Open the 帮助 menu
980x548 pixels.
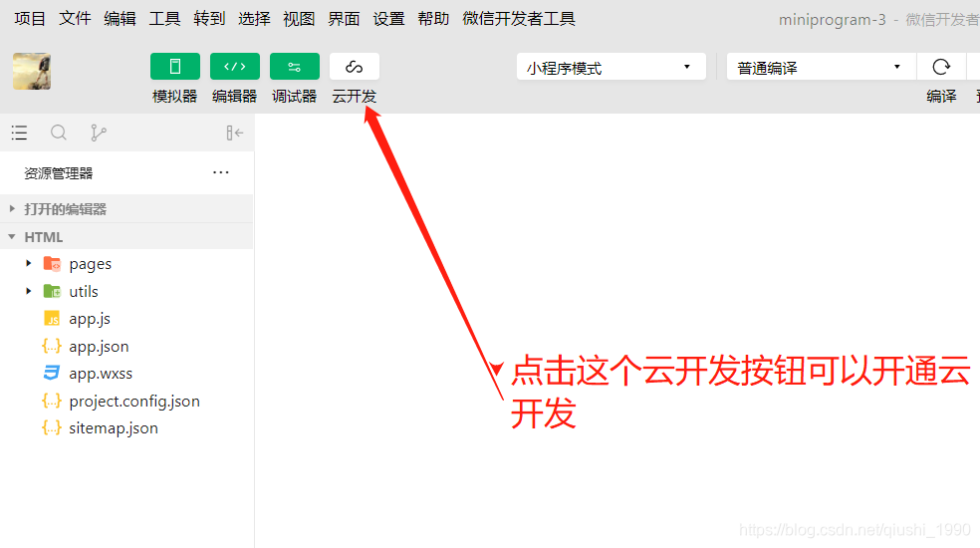(x=434, y=19)
